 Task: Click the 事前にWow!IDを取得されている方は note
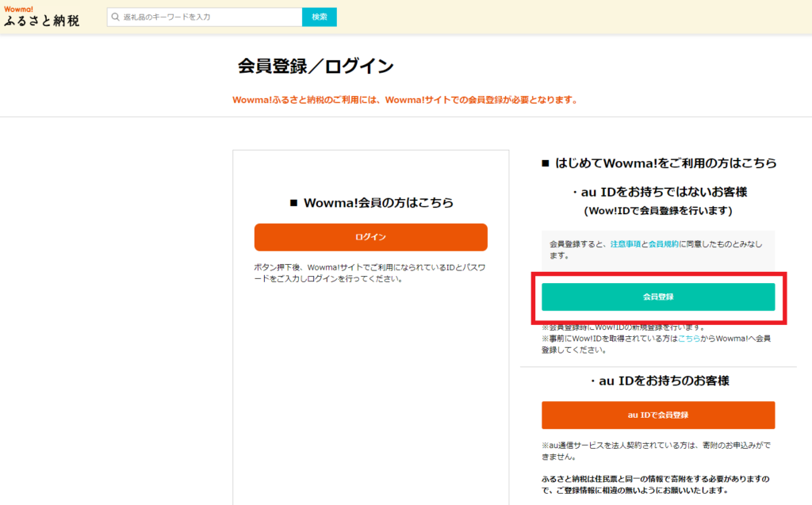(x=656, y=344)
